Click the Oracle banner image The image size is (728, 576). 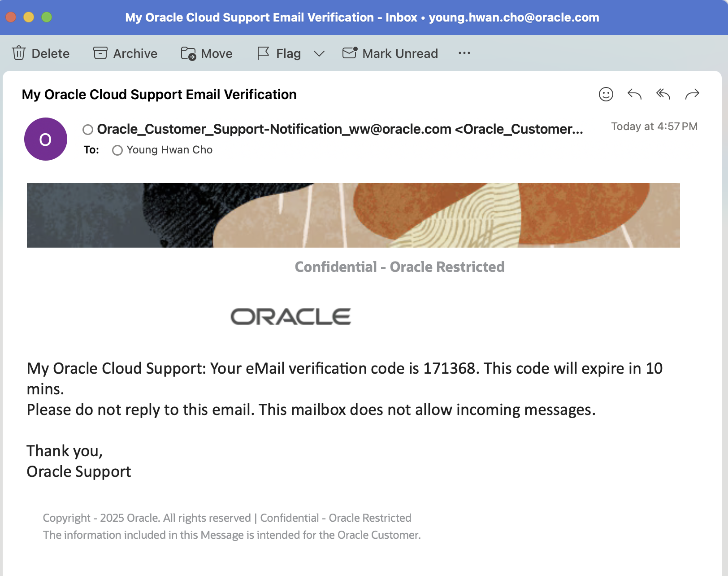coord(353,215)
